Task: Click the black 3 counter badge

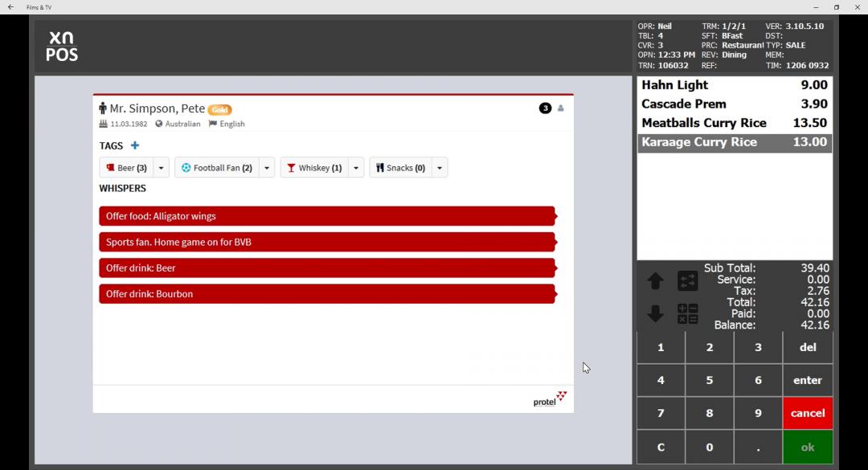Action: (545, 108)
